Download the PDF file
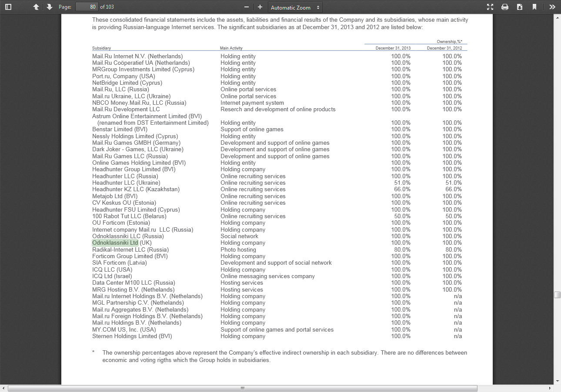This screenshot has height=392, width=561. 520,7
